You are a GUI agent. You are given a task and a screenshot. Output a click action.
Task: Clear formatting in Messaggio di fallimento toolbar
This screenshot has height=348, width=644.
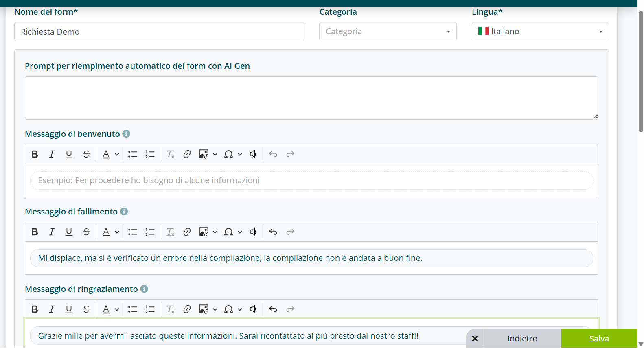pyautogui.click(x=170, y=232)
